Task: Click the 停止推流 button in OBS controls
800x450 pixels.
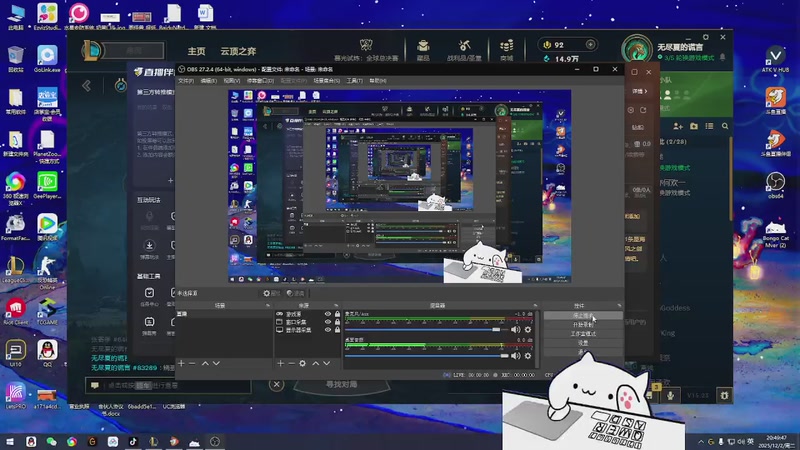Action: tap(583, 316)
